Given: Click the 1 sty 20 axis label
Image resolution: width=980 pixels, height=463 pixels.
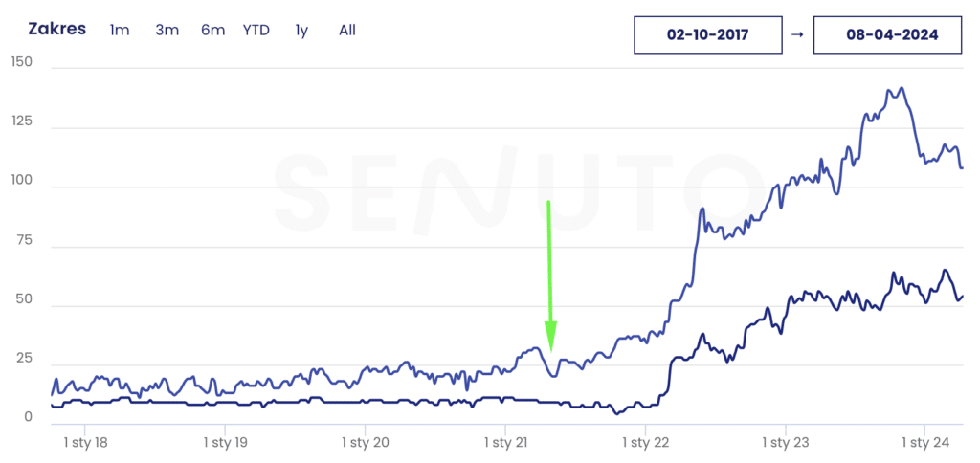Looking at the screenshot, I should point(366,442).
